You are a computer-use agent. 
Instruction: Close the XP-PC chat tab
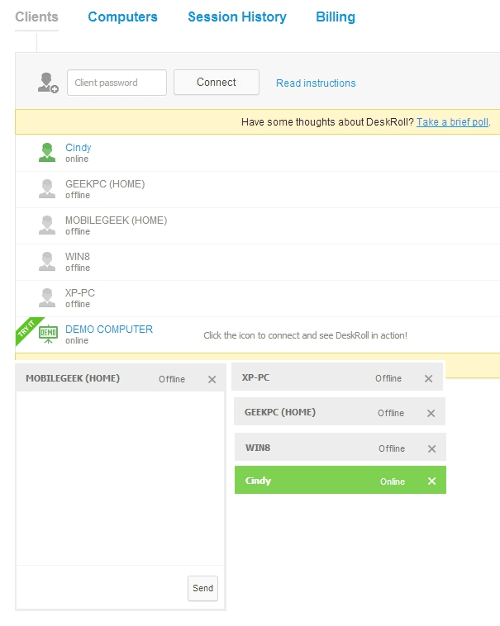[x=429, y=378]
